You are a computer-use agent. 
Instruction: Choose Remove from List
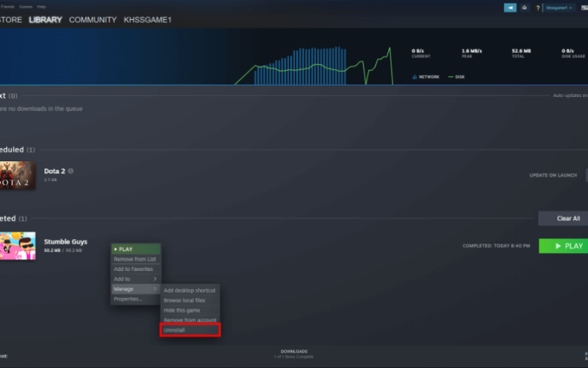coord(136,259)
